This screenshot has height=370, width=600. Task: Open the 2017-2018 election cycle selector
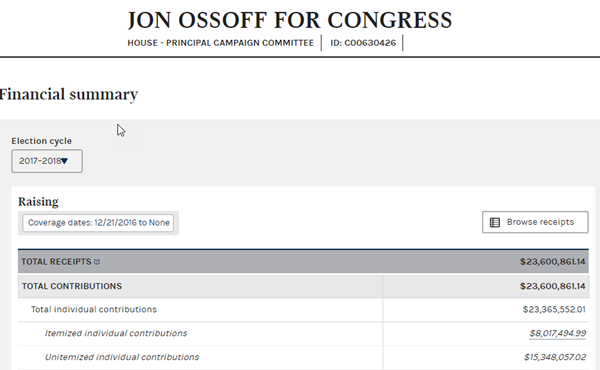(x=47, y=161)
